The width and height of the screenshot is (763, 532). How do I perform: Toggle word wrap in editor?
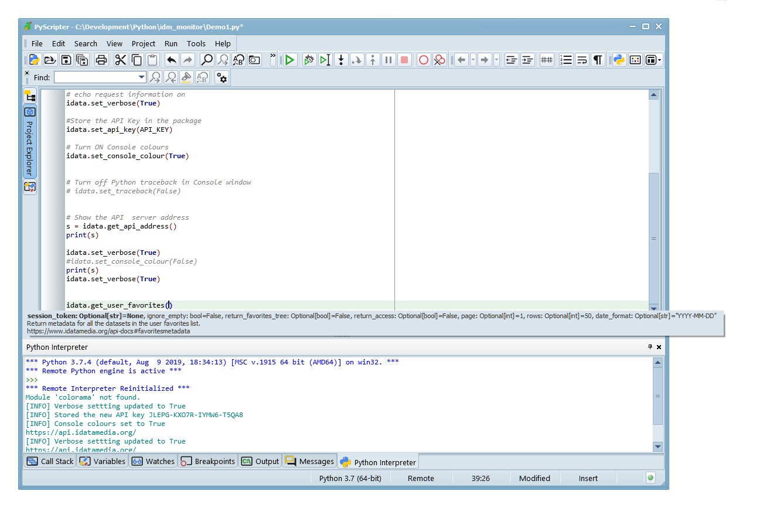click(582, 60)
